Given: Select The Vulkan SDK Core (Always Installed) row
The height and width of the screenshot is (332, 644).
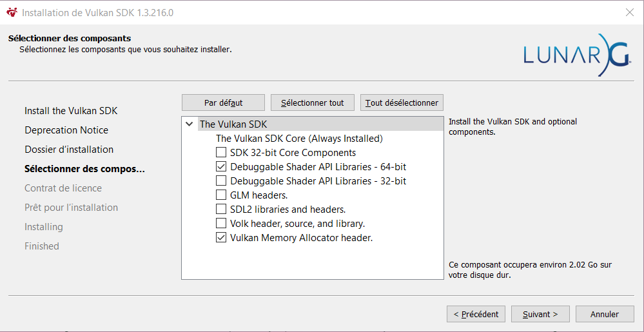Looking at the screenshot, I should (x=299, y=139).
